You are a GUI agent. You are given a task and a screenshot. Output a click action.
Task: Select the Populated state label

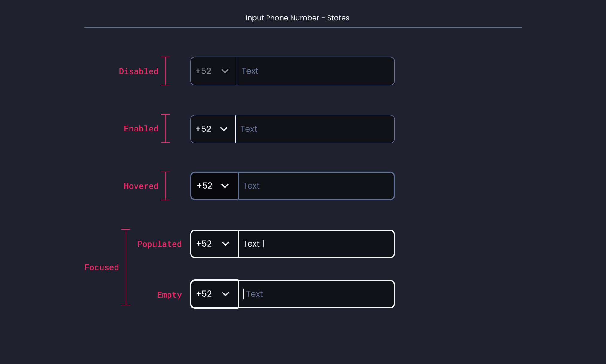[159, 244]
